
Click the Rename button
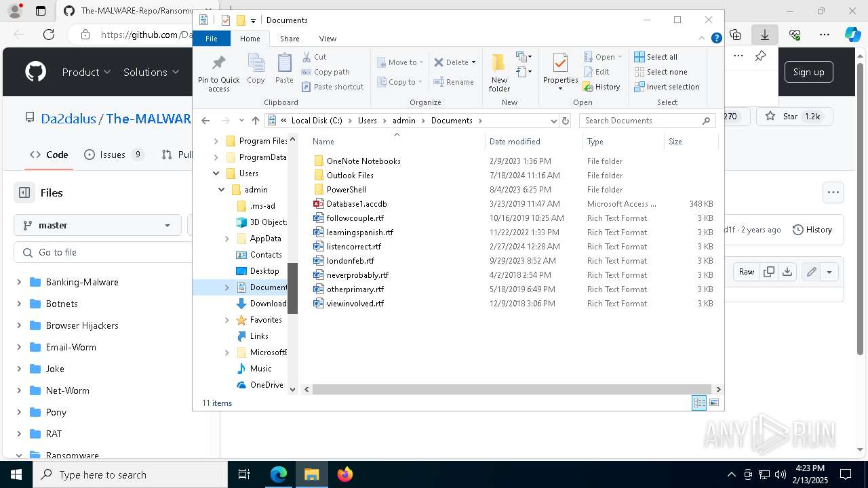coord(454,82)
